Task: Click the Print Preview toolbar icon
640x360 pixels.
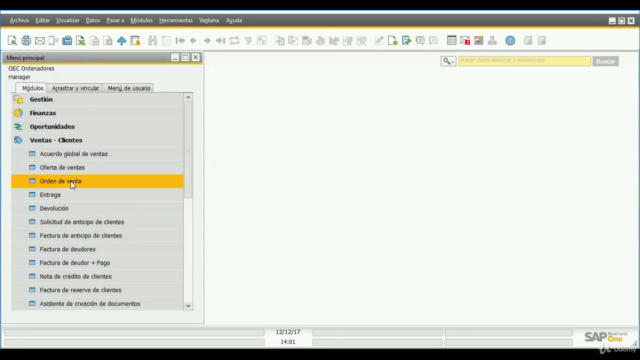Action: (x=12, y=40)
